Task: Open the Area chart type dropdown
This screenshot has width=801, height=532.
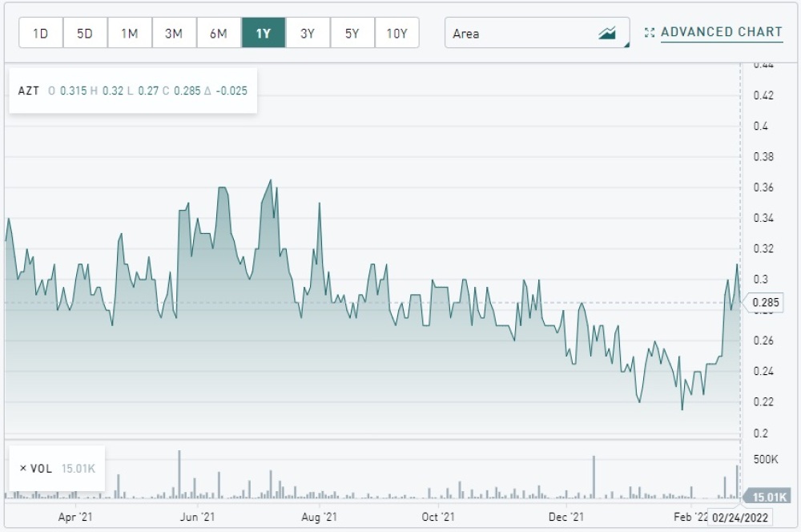Action: click(537, 34)
